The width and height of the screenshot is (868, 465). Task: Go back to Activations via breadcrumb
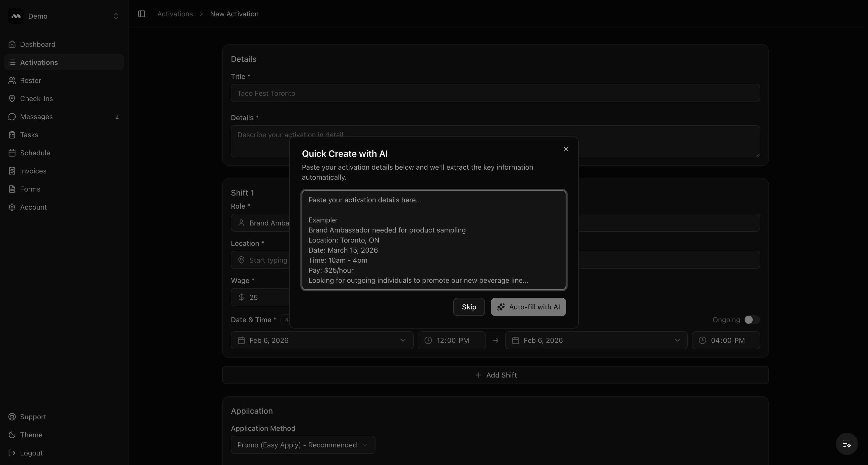175,14
